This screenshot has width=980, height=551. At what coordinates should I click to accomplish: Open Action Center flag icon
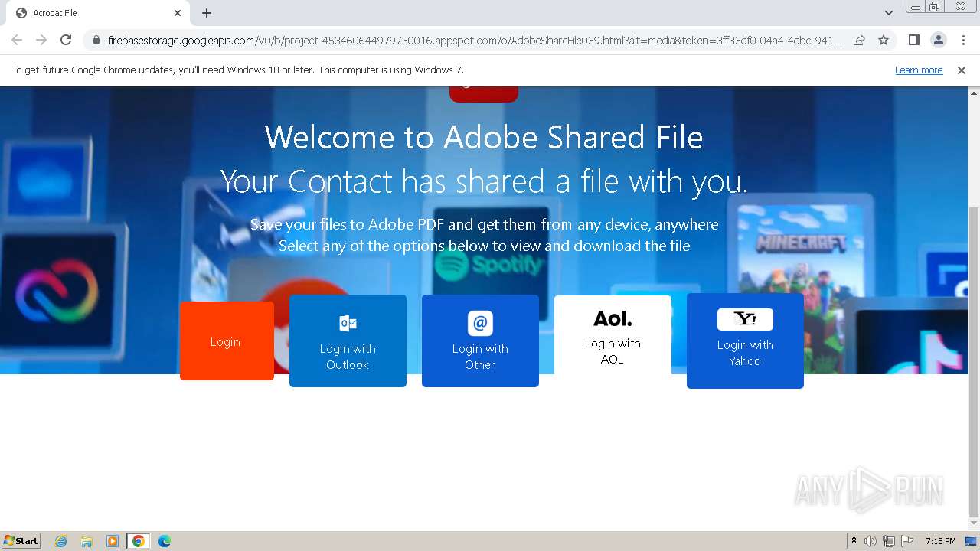[x=907, y=541]
